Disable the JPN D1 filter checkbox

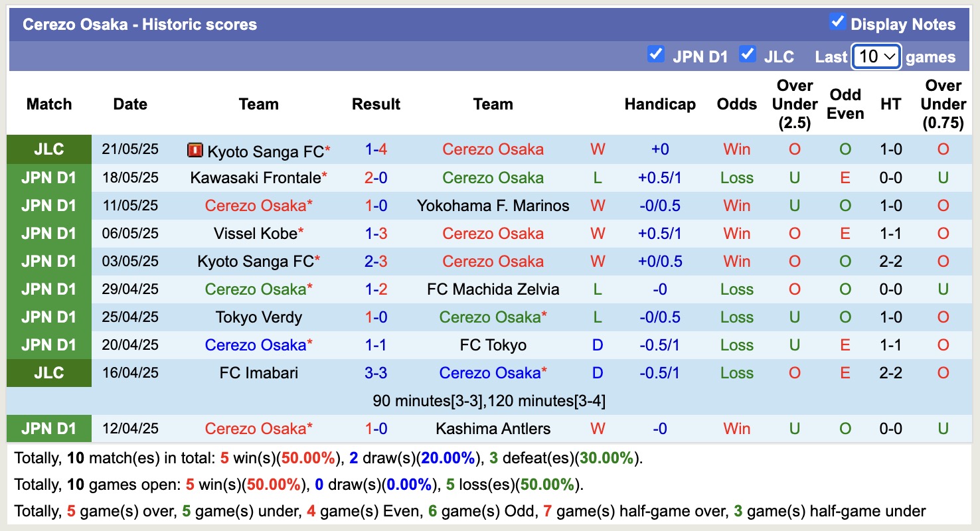[655, 56]
